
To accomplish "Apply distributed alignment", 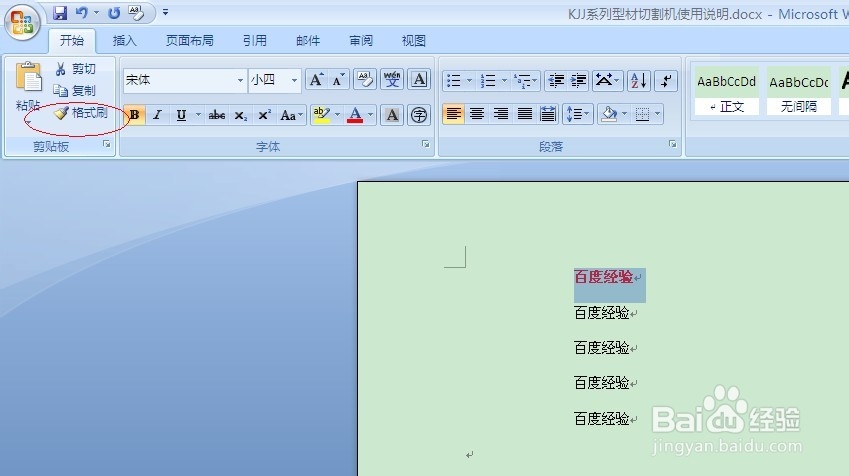I will tap(548, 114).
